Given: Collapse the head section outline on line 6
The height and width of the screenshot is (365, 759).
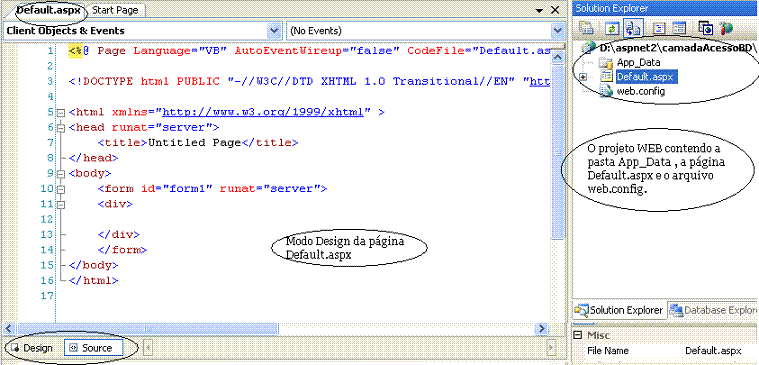Looking at the screenshot, I should 61,128.
